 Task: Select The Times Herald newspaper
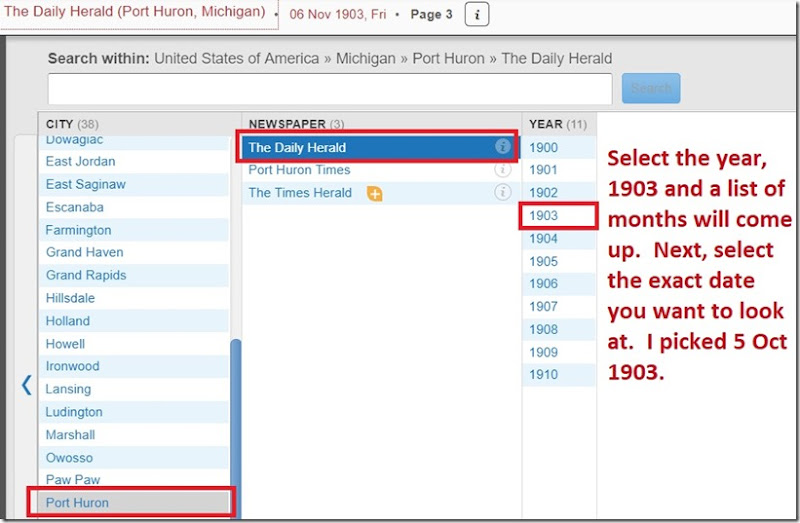click(379, 193)
